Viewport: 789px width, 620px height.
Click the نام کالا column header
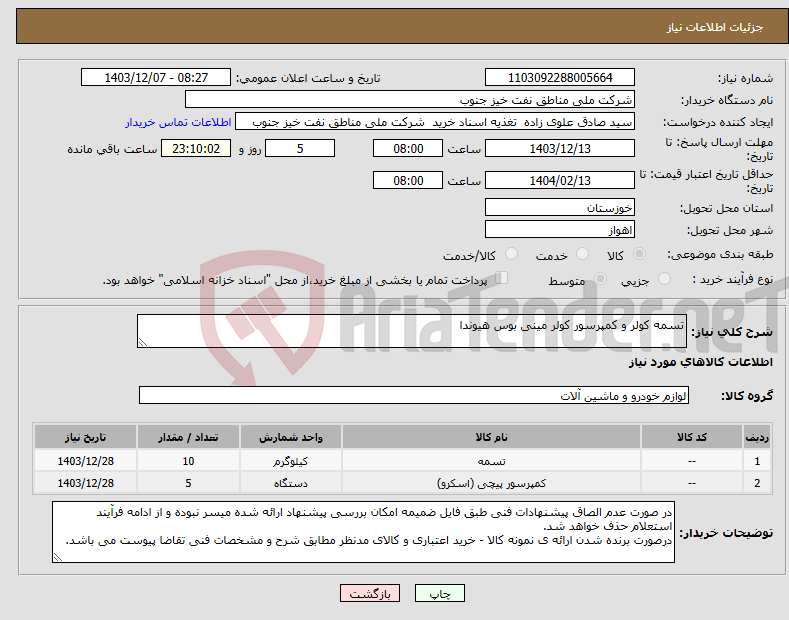click(491, 437)
